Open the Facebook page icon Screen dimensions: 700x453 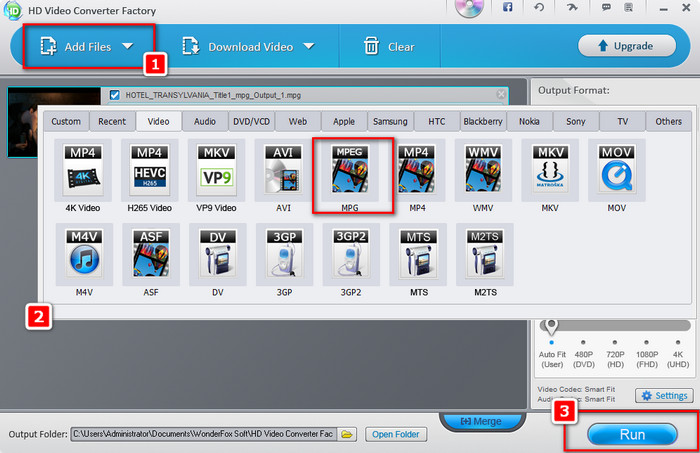(x=507, y=7)
